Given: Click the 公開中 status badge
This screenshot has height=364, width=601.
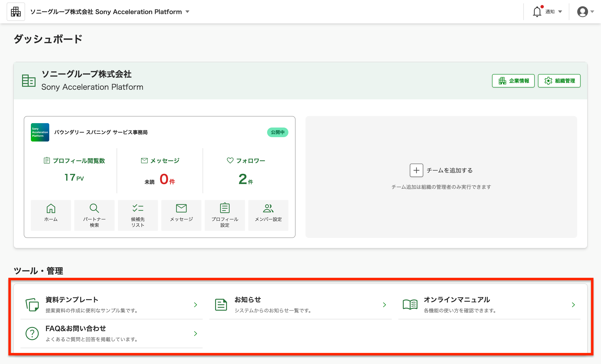Looking at the screenshot, I should pyautogui.click(x=278, y=133).
